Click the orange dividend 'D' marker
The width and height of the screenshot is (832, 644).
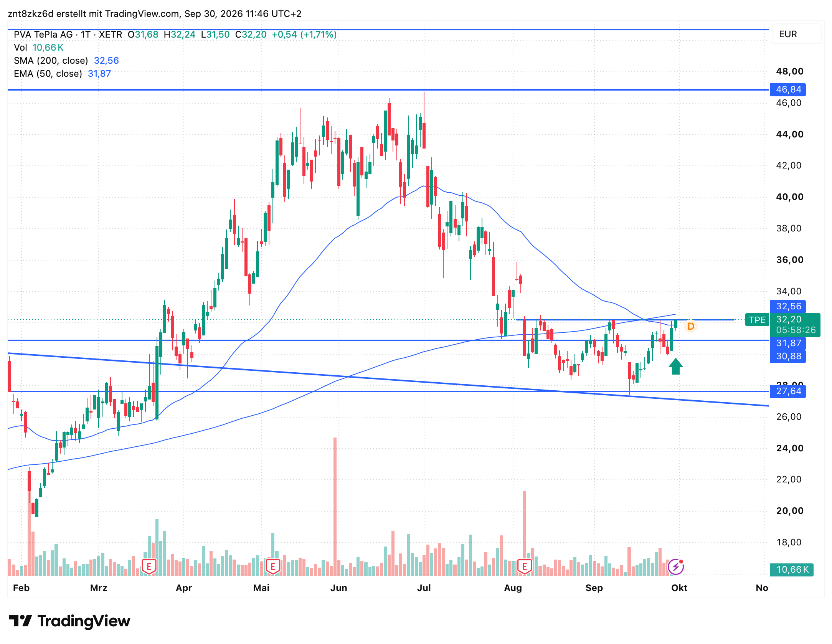coord(691,326)
